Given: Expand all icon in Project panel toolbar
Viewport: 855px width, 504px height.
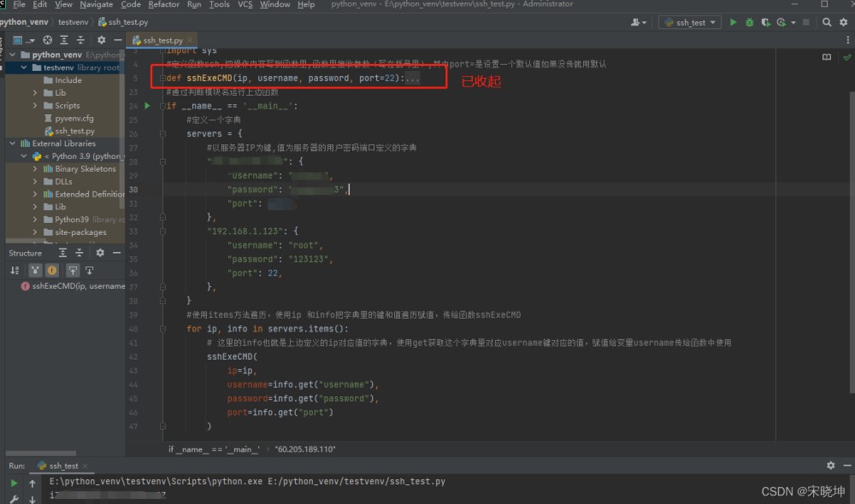Looking at the screenshot, I should point(64,40).
